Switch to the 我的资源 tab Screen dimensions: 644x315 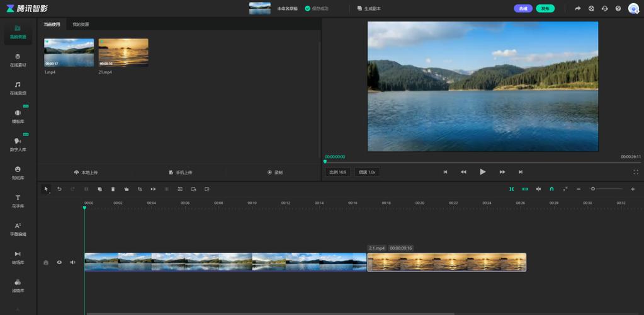coord(81,25)
